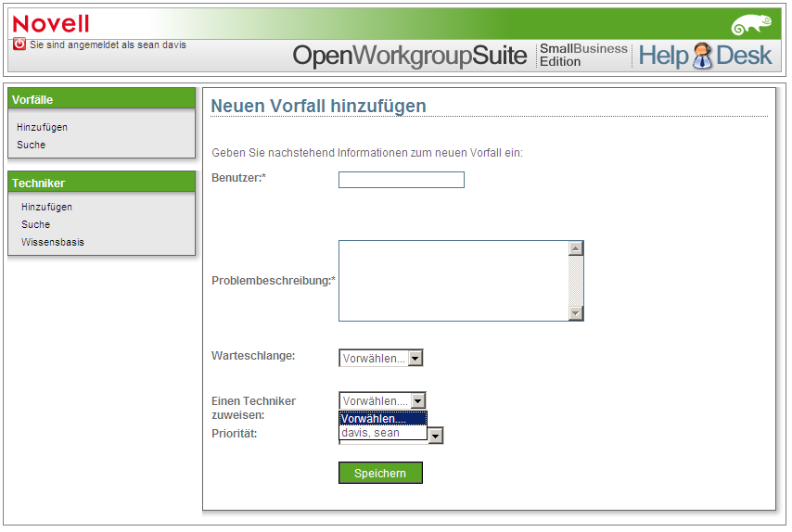Select 'davis, sean' from the list
The height and width of the screenshot is (532, 792).
point(383,433)
